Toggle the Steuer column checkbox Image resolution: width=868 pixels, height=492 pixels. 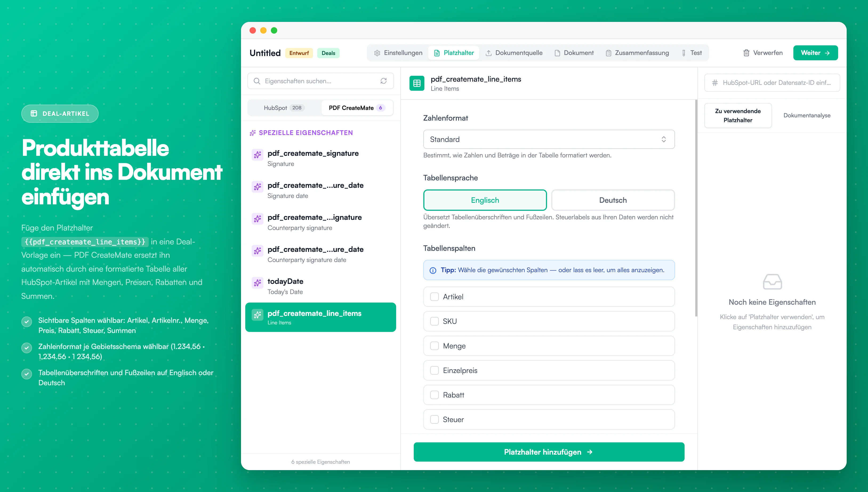pyautogui.click(x=435, y=419)
